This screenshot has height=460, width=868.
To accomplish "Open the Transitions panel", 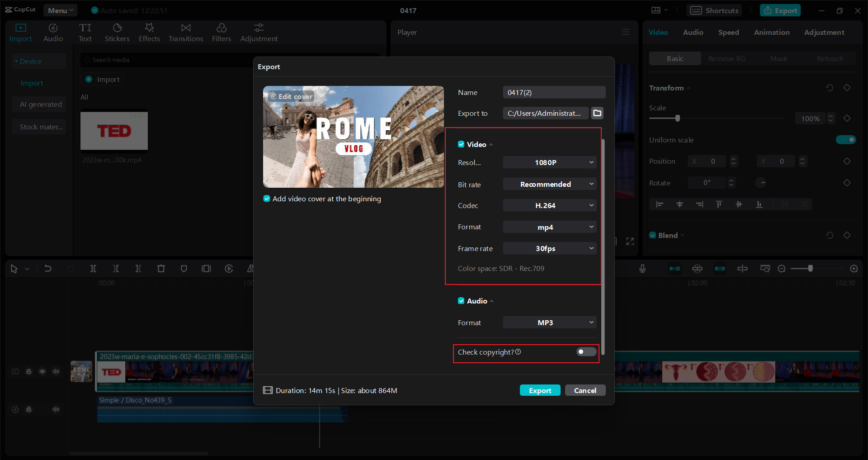I will coord(185,32).
